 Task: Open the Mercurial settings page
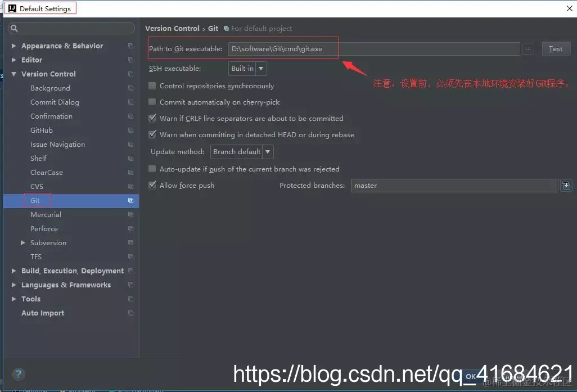[x=46, y=215]
